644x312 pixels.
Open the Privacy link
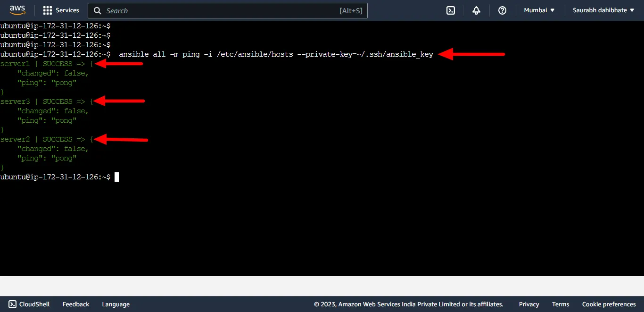click(529, 304)
